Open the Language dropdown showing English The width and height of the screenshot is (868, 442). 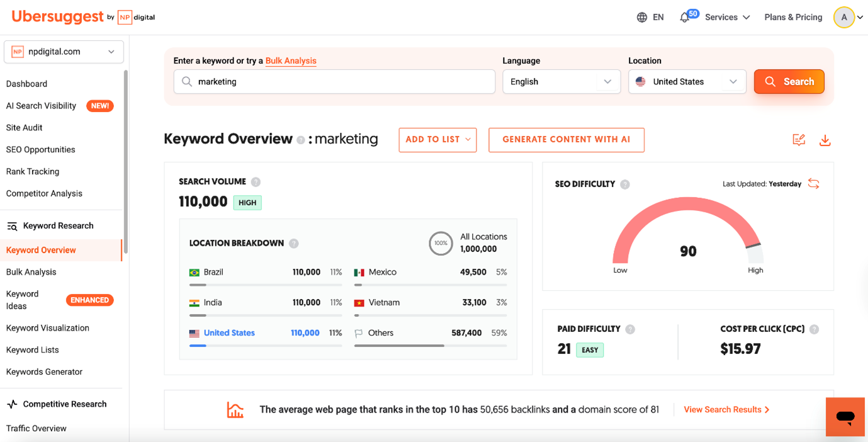(561, 81)
